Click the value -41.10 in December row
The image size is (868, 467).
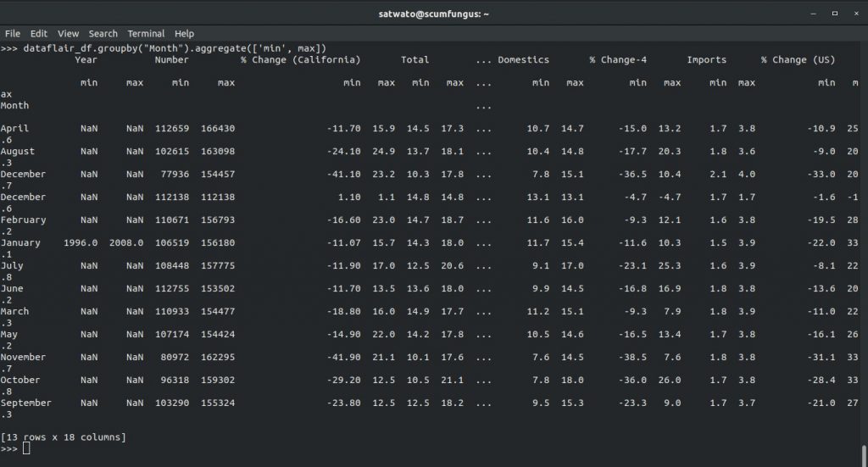[x=343, y=174]
